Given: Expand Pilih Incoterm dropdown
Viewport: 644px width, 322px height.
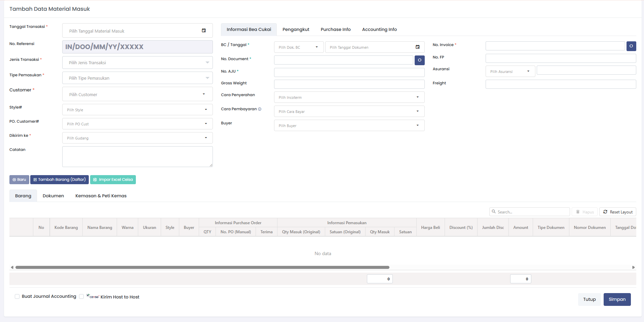Looking at the screenshot, I should click(x=349, y=97).
